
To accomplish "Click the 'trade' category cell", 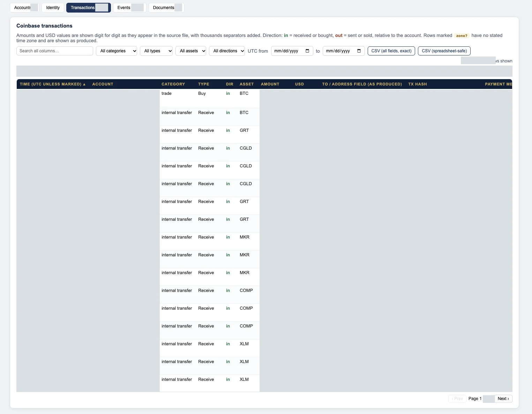I will [x=166, y=93].
